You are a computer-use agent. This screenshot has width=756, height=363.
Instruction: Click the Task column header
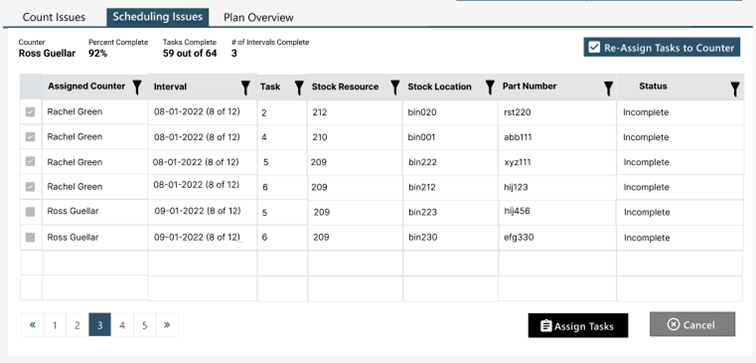point(270,87)
